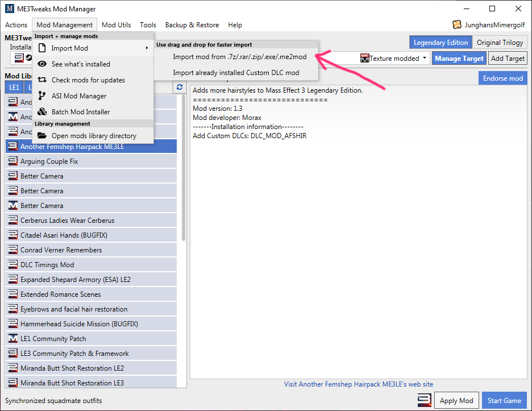Open the Mod Utils menu

(x=117, y=25)
